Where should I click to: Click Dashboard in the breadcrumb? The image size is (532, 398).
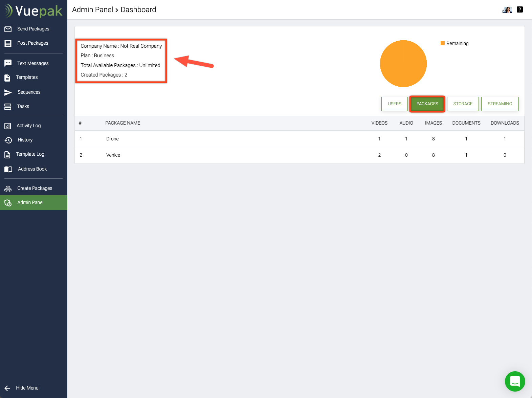pos(138,9)
